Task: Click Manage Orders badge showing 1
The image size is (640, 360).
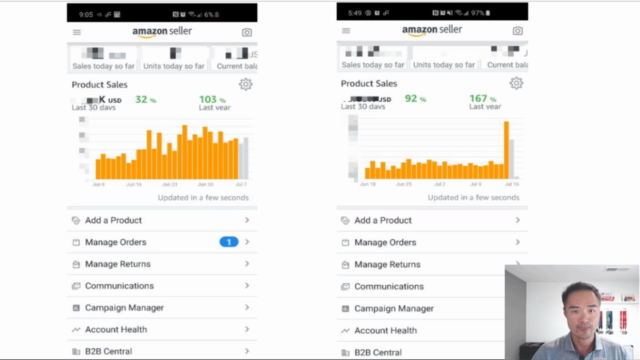Action: (229, 242)
